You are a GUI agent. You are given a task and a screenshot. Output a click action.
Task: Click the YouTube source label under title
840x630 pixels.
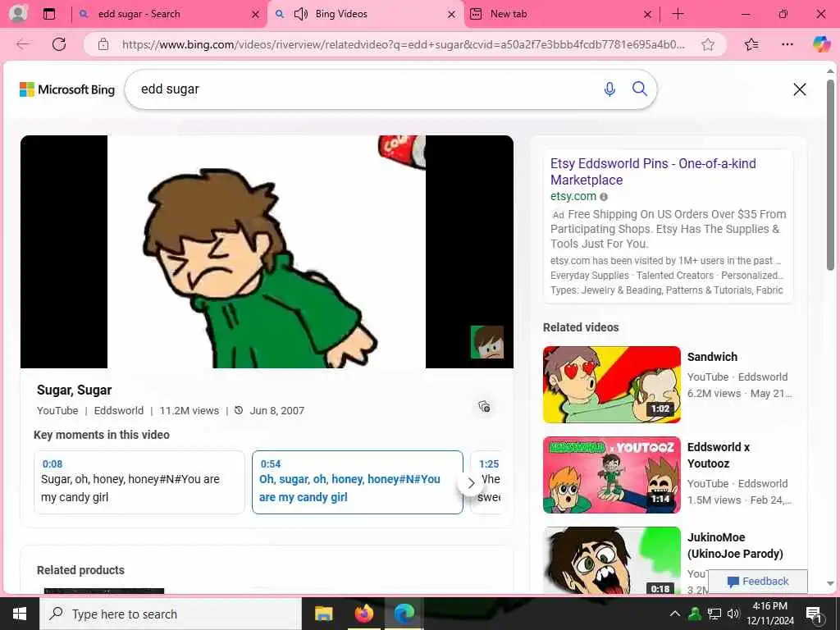click(x=57, y=411)
